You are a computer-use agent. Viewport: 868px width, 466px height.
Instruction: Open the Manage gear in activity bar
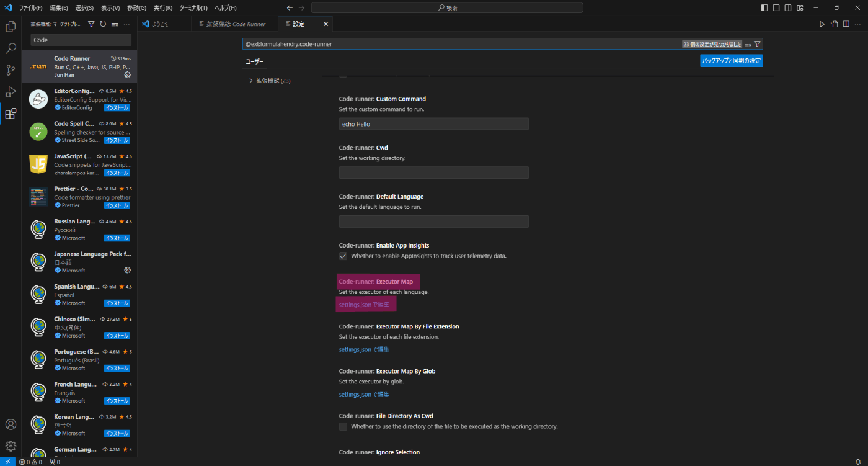11,446
